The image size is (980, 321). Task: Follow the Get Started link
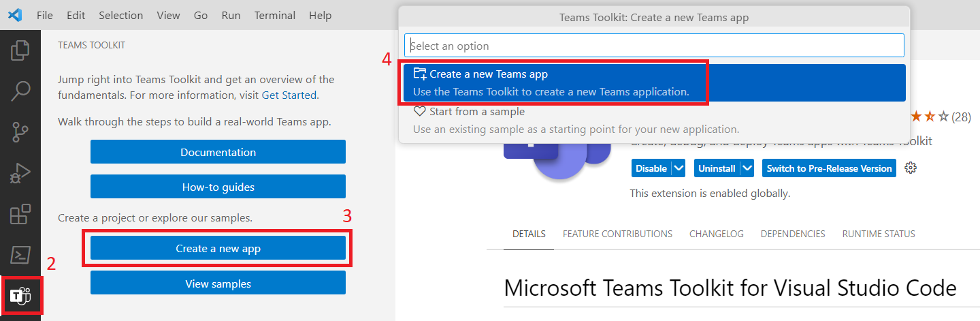(289, 95)
